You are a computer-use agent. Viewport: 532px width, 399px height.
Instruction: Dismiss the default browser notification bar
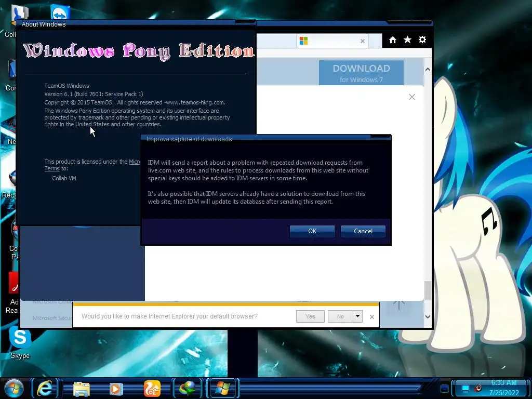coord(372,316)
